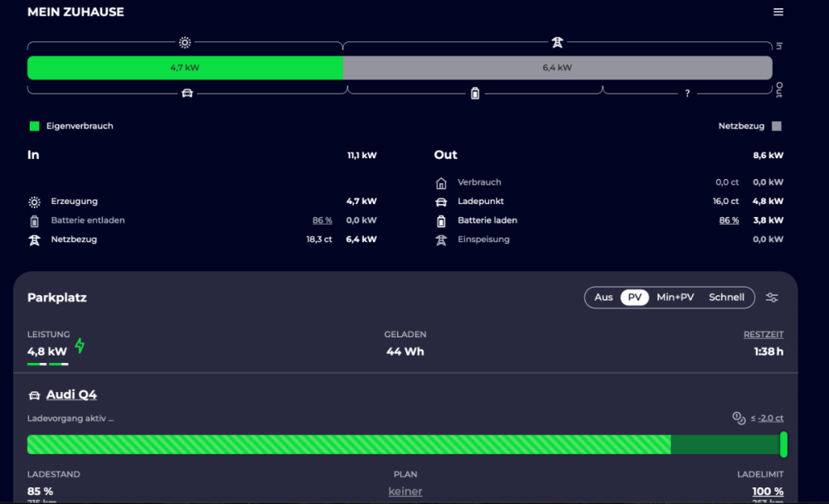Click the green lightning bolt charging icon
Image resolution: width=829 pixels, height=504 pixels.
80,346
